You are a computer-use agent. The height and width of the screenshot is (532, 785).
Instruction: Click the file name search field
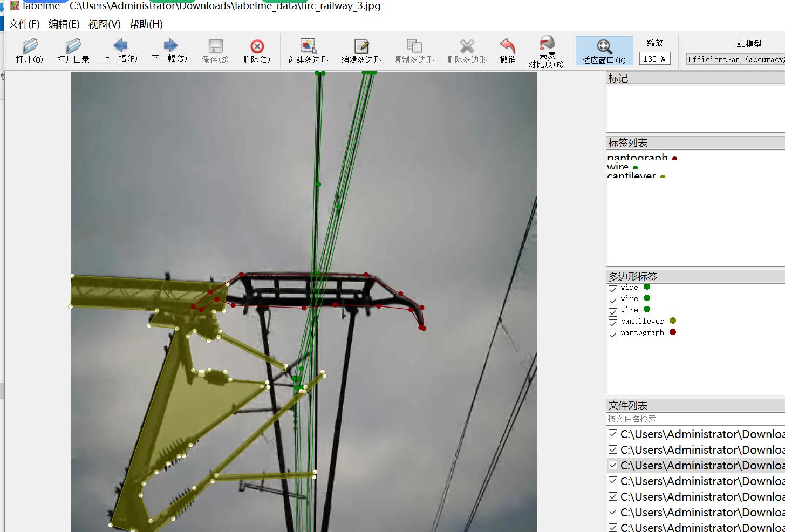[695, 419]
